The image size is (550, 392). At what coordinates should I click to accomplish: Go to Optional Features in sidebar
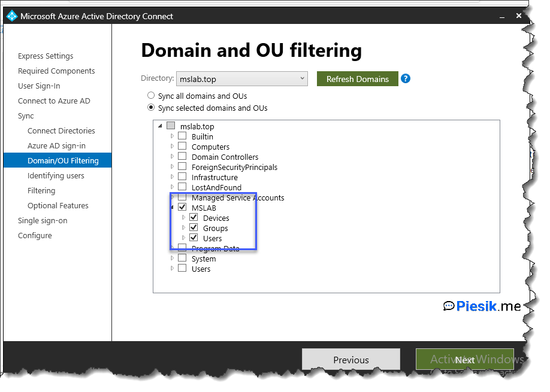[x=58, y=206]
